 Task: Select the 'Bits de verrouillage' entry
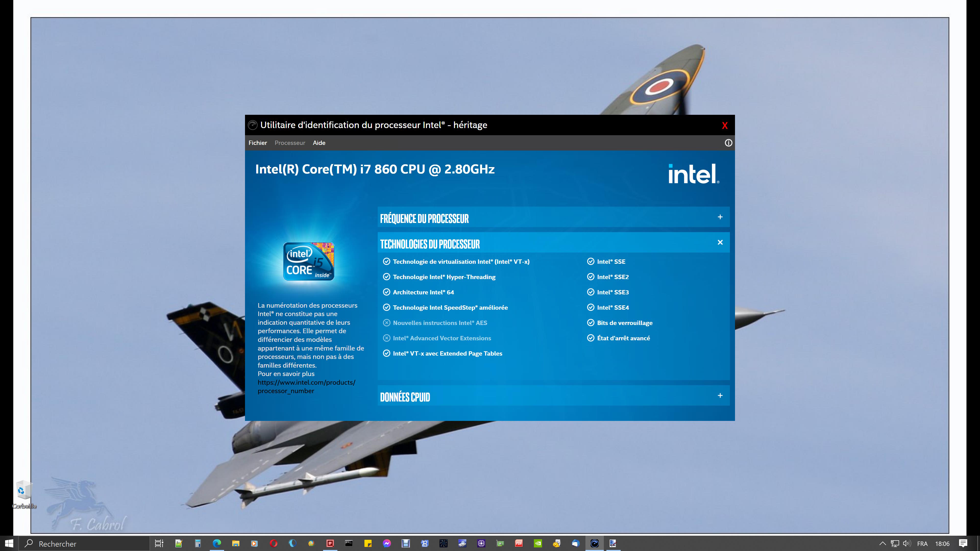coord(625,322)
